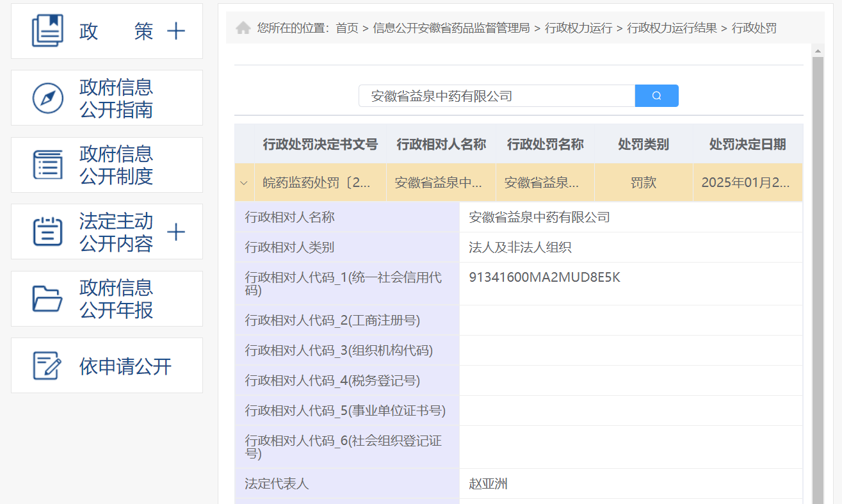Image resolution: width=842 pixels, height=504 pixels.
Task: Go to 首页 breadcrumb link
Action: (347, 28)
